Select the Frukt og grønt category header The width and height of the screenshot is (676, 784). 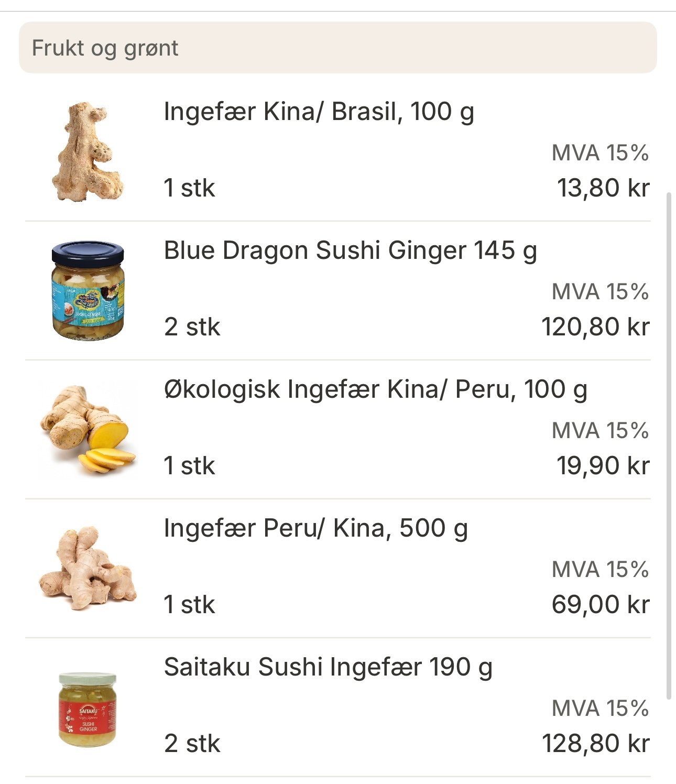tap(337, 48)
